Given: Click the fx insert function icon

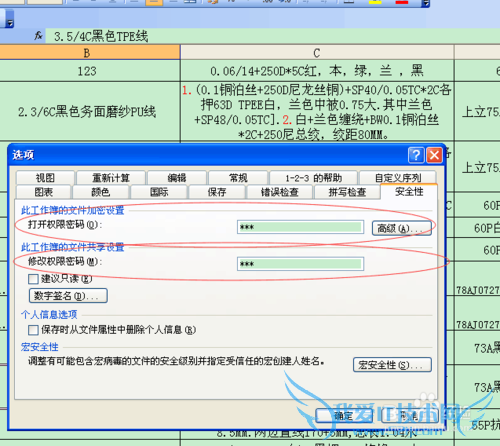Looking at the screenshot, I should 38,36.
